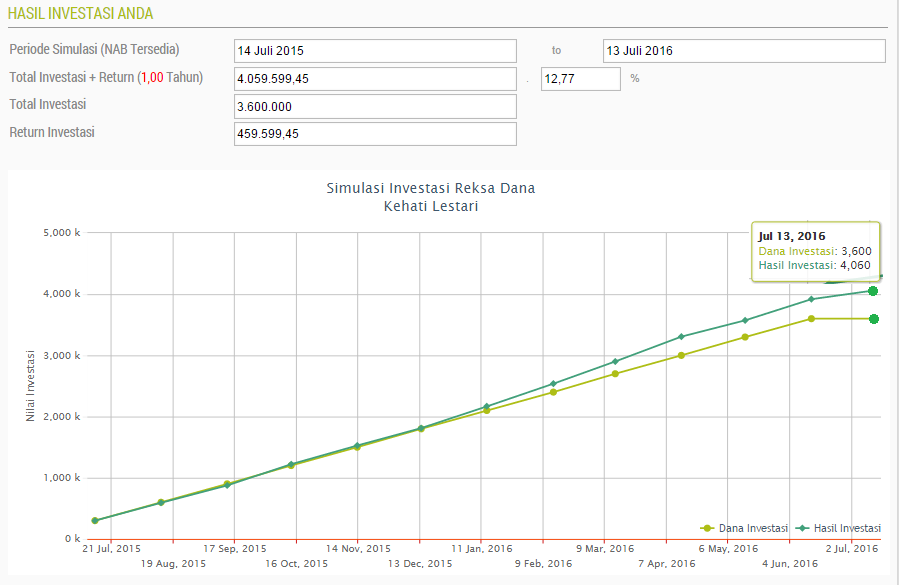899x585 pixels.
Task: Focus the Total Investasi field showing 3.600.000
Action: pos(375,107)
